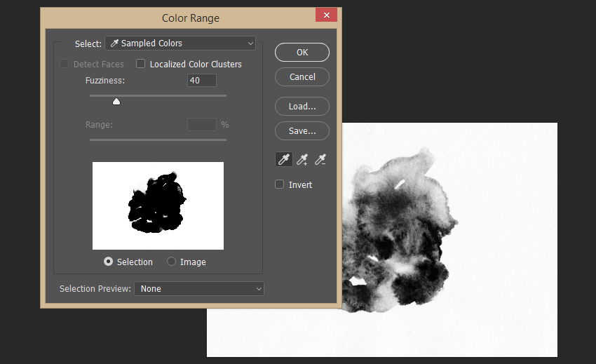Enable Localized Color Clusters checkbox
Viewport: 596px width, 364px height.
[141, 64]
